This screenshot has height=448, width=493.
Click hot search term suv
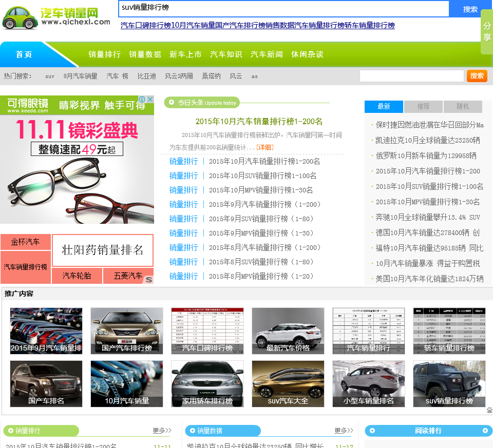point(50,76)
